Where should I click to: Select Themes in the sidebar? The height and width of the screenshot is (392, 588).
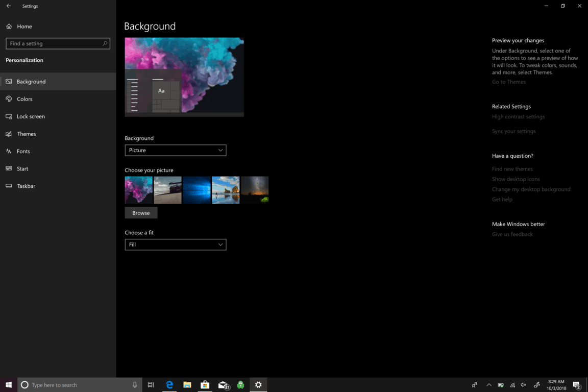(26, 134)
